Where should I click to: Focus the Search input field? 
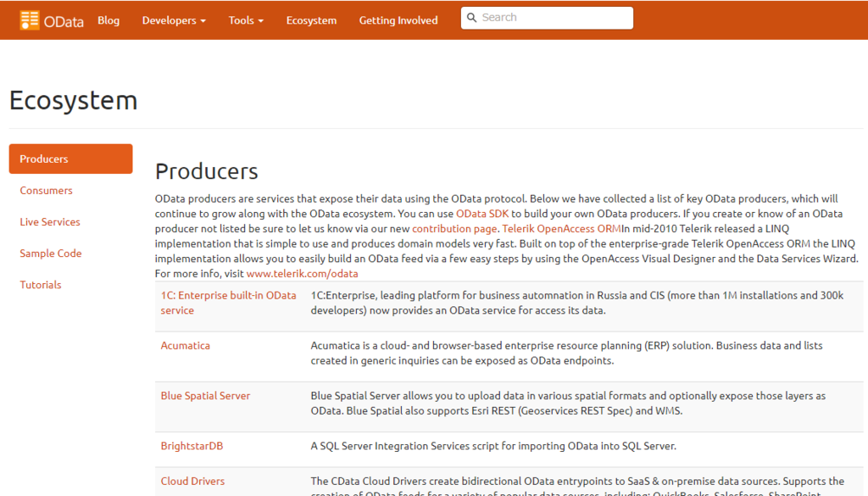tap(547, 18)
